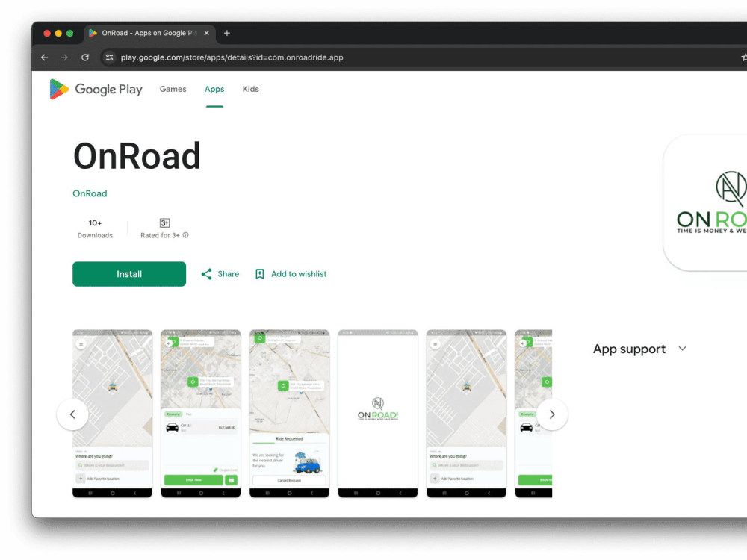Click the OnRoad app title heading
The width and height of the screenshot is (747, 560).
point(137,156)
